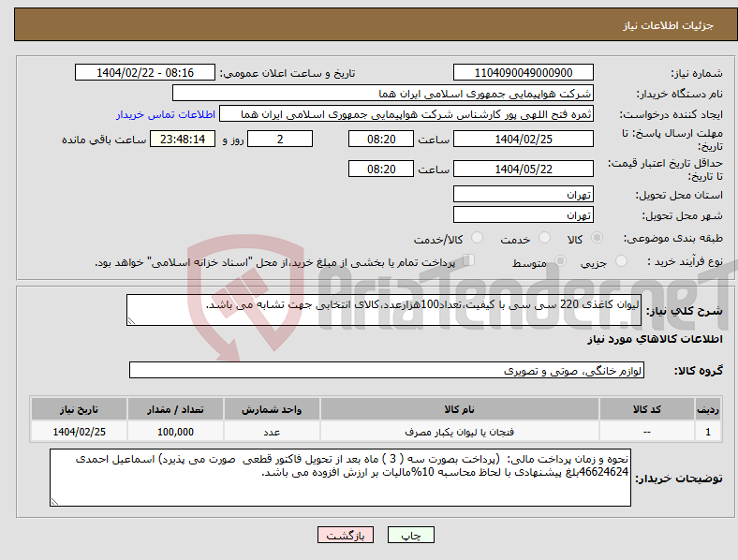Click the announcement date field 1404/02/22 - 08:16
Image resolution: width=738 pixels, height=560 pixels.
click(145, 72)
